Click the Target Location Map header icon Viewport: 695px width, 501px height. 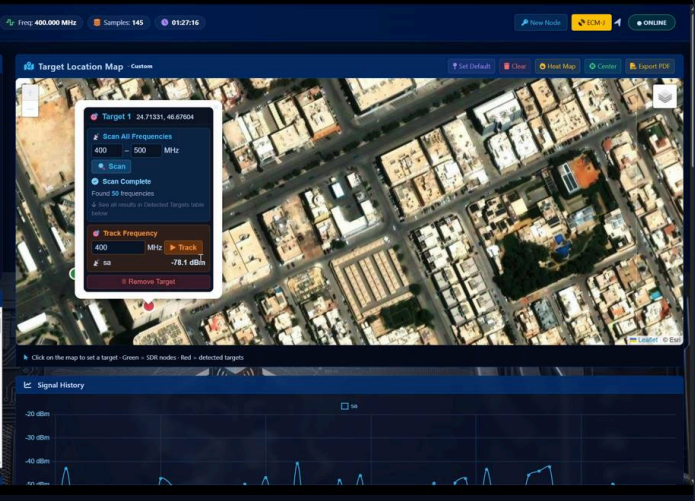pyautogui.click(x=29, y=67)
